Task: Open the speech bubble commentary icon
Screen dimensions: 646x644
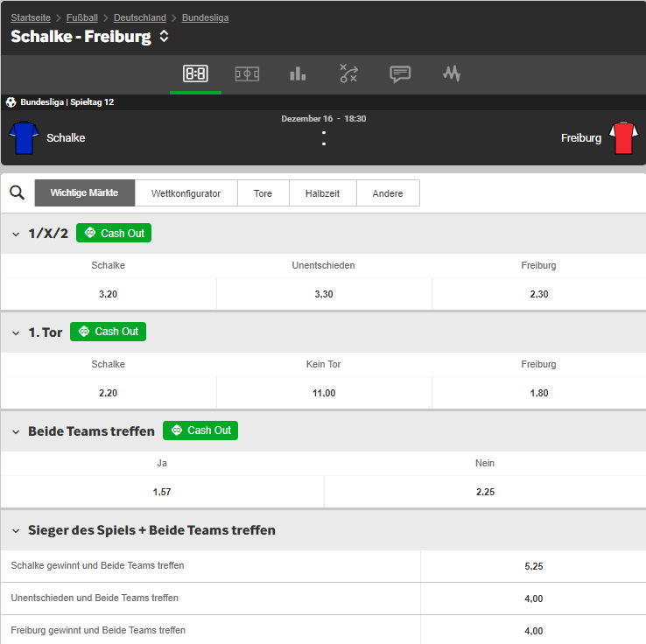Action: point(400,74)
